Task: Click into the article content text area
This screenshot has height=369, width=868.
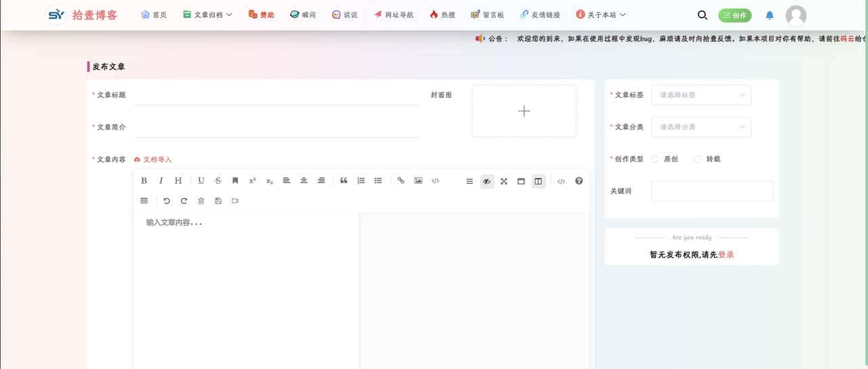Action: pyautogui.click(x=246, y=292)
